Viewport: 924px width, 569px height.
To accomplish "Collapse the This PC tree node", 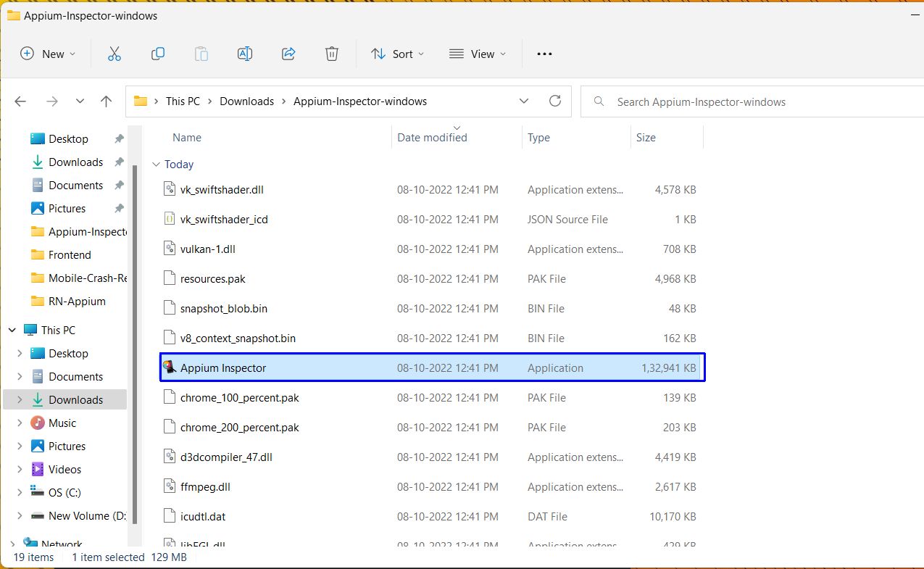I will pyautogui.click(x=12, y=330).
